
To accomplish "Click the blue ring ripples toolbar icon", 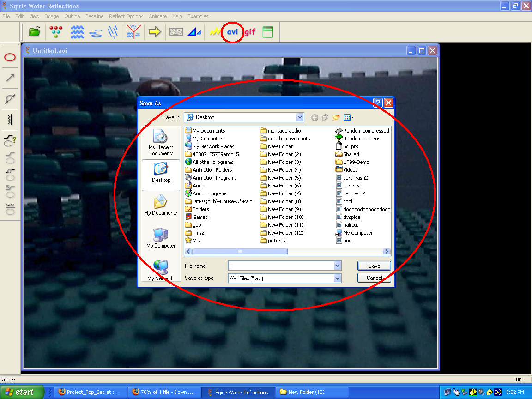I will [96, 33].
